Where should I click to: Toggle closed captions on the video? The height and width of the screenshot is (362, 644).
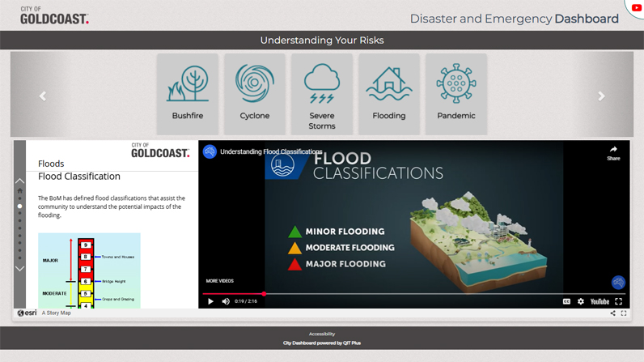566,301
